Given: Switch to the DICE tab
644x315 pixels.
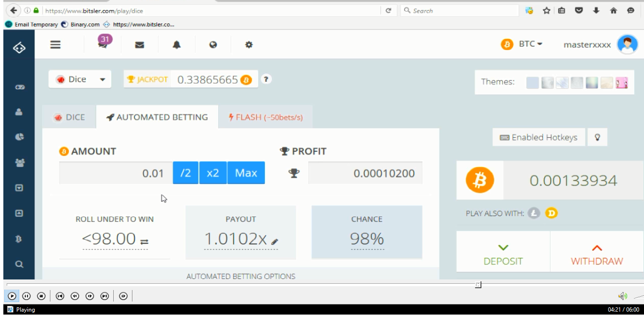Looking at the screenshot, I should [x=69, y=117].
